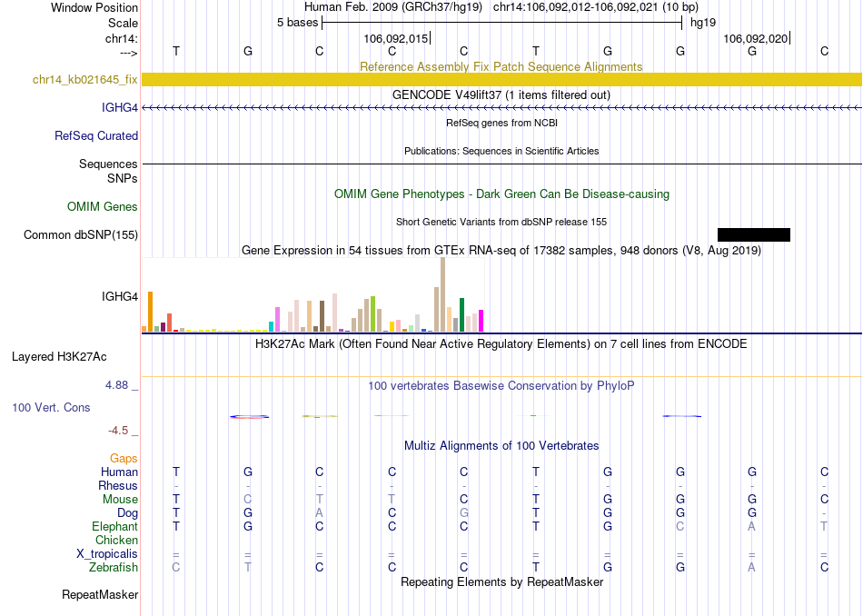Click the hg19 label beside scale bar

(703, 23)
